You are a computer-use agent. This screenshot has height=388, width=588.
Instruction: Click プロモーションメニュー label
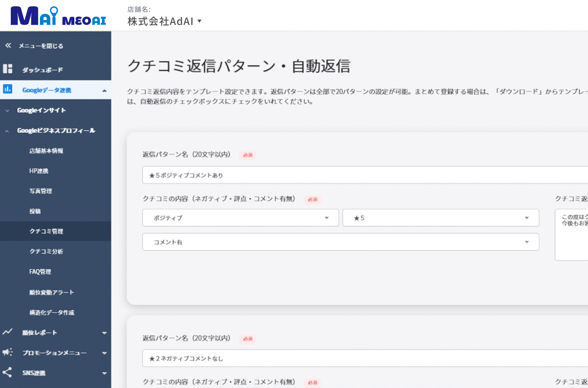pyautogui.click(x=54, y=353)
